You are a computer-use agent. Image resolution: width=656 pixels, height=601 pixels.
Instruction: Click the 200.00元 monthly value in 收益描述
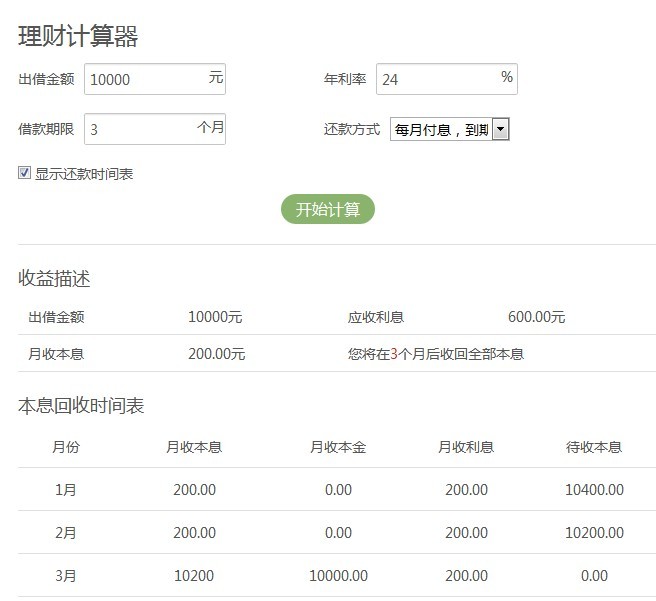(x=216, y=354)
